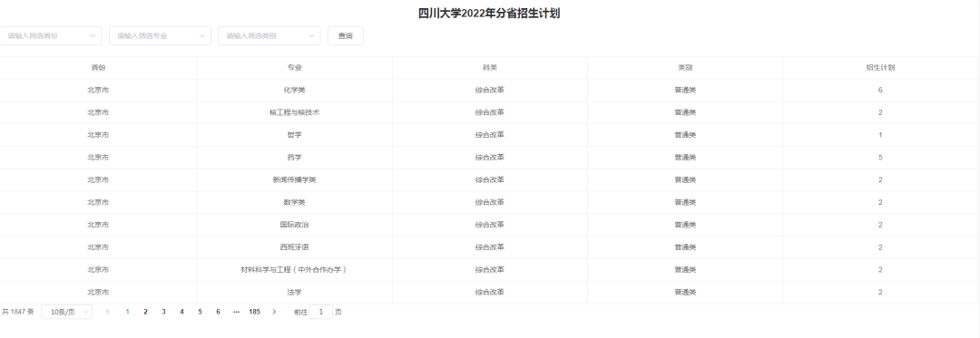
Task: Select the 新闻传播学类 major cell
Action: coord(295,180)
